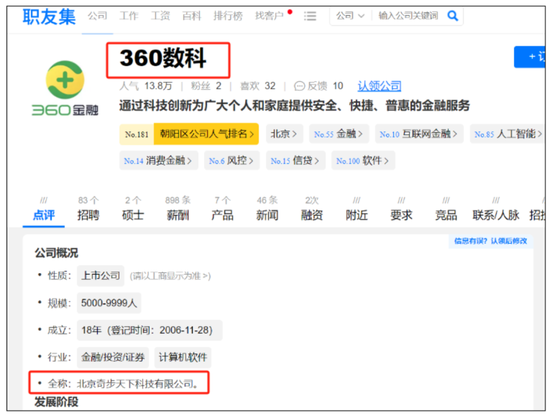Screen dimensions: 550x414
Task: Switch to the 融资 tab
Action: [x=312, y=209]
